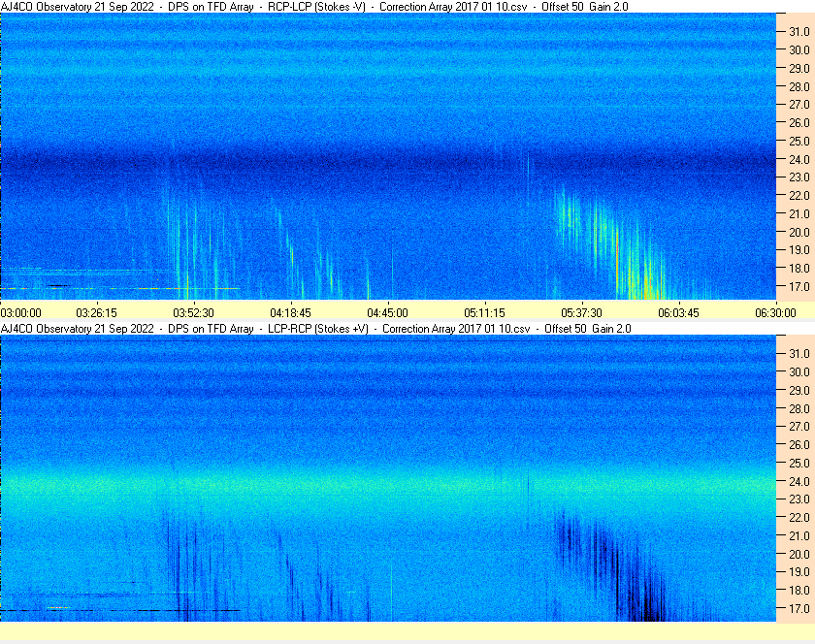Viewport: 815px width, 644px height.
Task: Select the LCP-RCP (Stokes +V) title text
Action: pos(318,329)
